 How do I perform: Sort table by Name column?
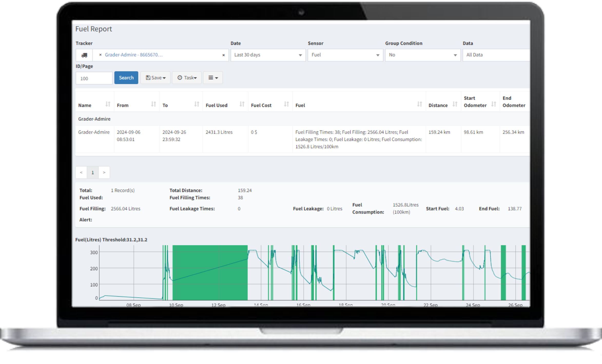tap(108, 104)
